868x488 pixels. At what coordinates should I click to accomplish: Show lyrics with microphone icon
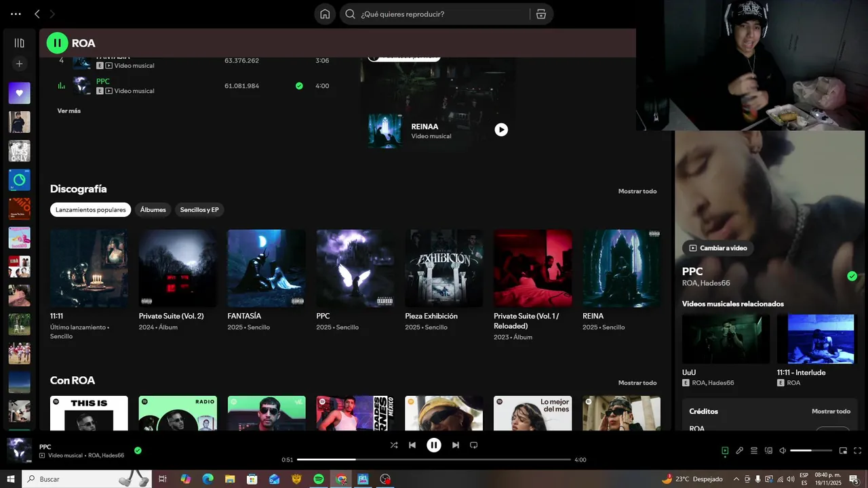point(740,451)
